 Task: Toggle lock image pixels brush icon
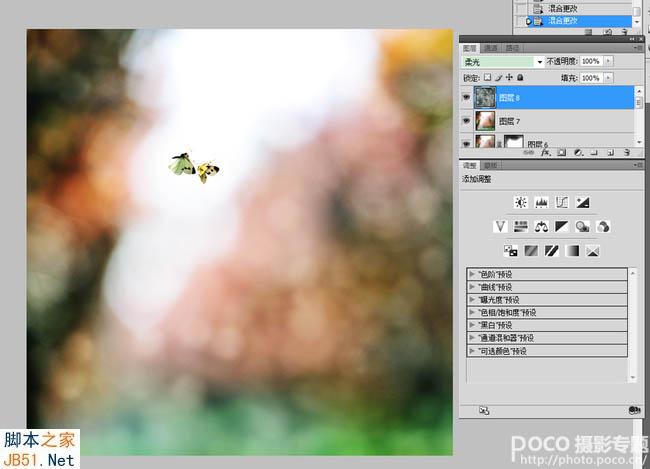499,78
